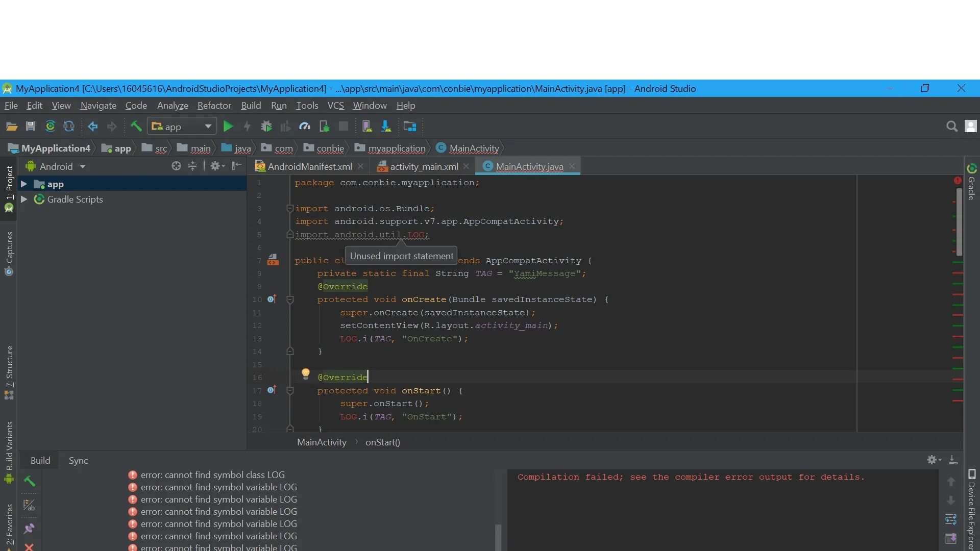Open the app run configuration dropdown
The height and width of the screenshot is (551, 980).
(182, 127)
